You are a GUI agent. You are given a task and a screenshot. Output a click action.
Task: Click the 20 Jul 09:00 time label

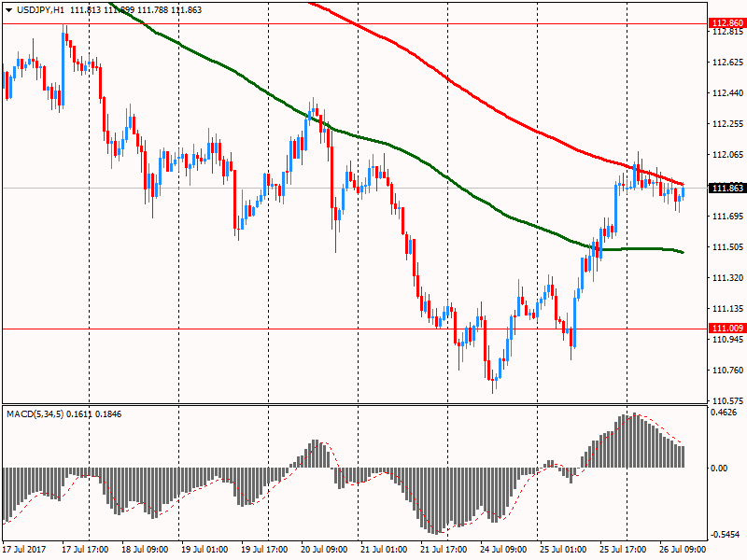click(x=324, y=549)
